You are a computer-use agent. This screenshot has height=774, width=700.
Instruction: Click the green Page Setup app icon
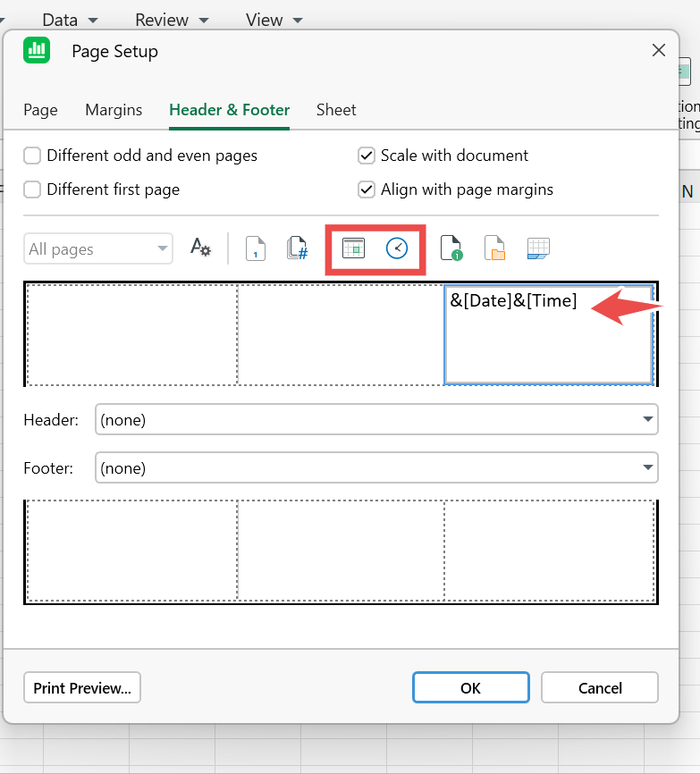[37, 50]
